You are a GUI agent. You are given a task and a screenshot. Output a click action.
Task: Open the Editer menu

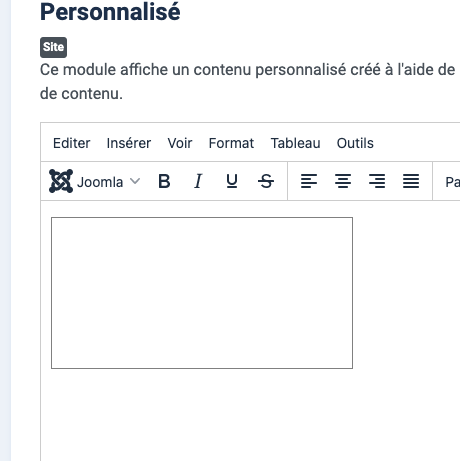coord(71,143)
